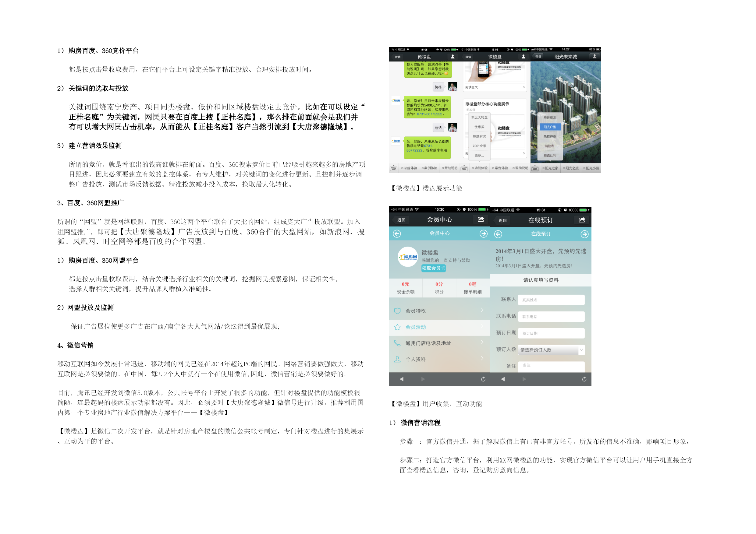
Task: Open the 阳光之旅 bottom menu
Action: pos(571,168)
